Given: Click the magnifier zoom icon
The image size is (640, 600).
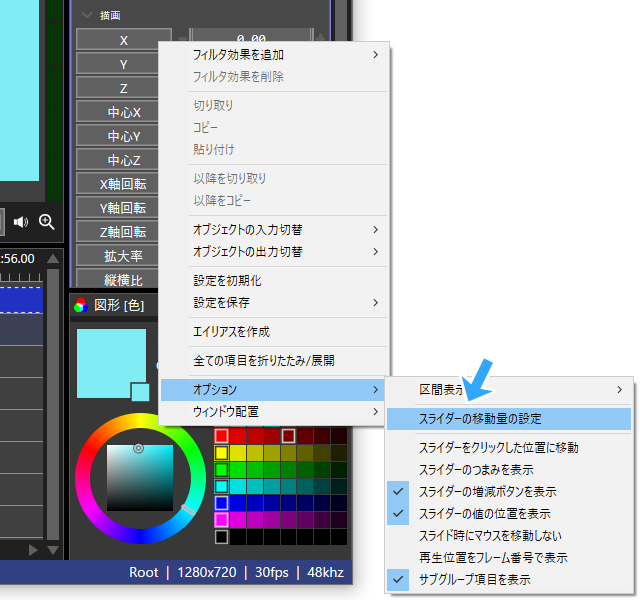Looking at the screenshot, I should point(47,221).
